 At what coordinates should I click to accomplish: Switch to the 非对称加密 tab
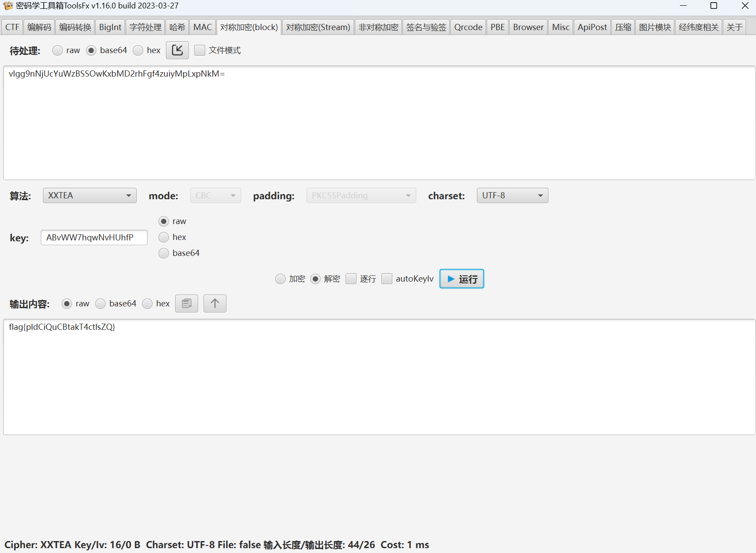(x=378, y=27)
